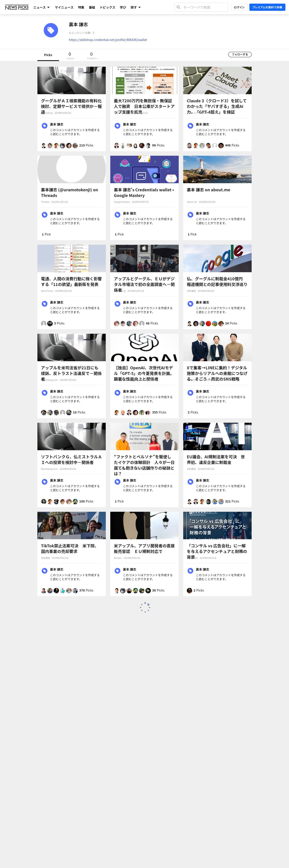This screenshot has width=289, height=868.
Task: Click the '24 Picks' count
Action: coord(231,324)
